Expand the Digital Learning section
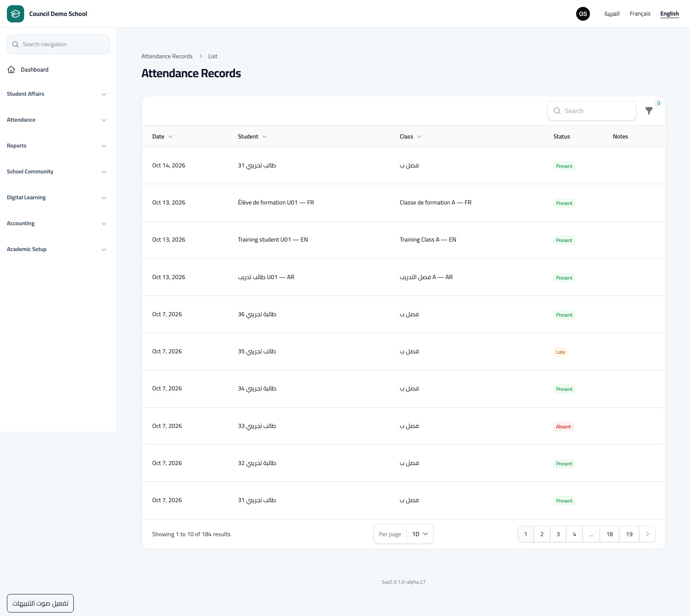The width and height of the screenshot is (690, 616). click(x=56, y=198)
